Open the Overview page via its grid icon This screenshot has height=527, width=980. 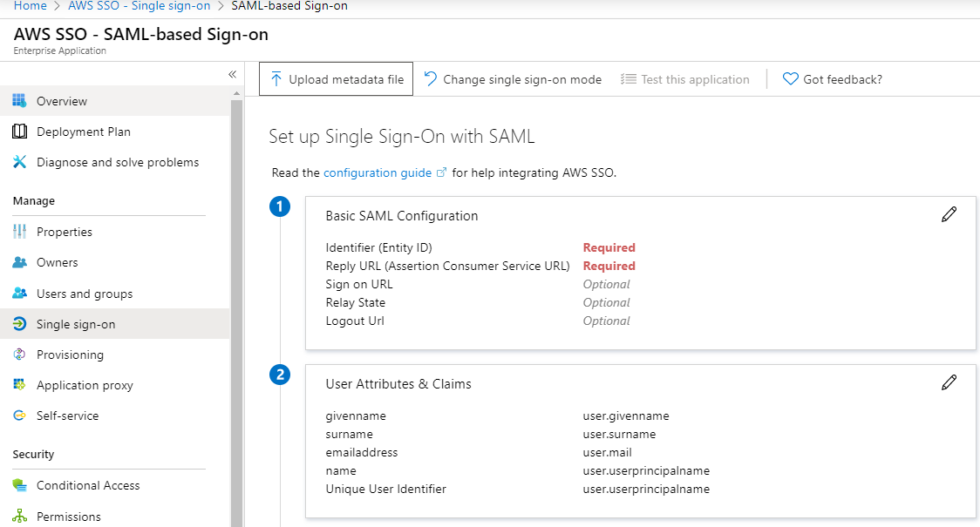click(18, 100)
